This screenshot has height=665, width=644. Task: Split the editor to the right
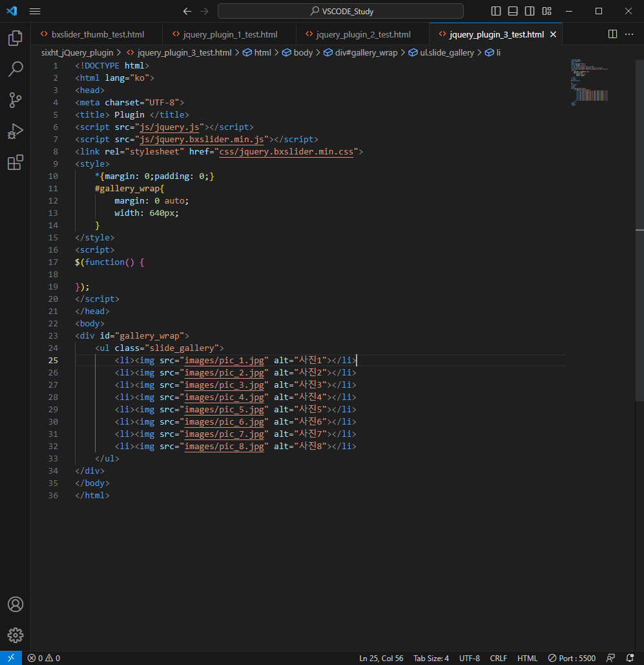pyautogui.click(x=612, y=34)
